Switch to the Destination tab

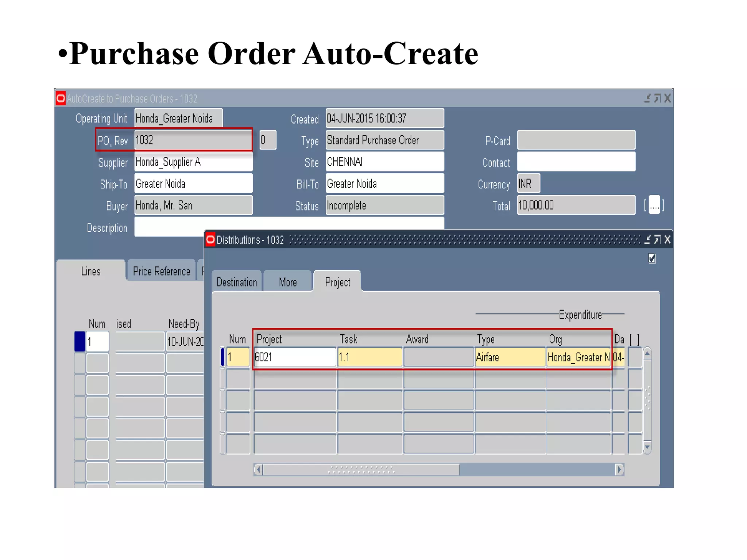click(237, 282)
